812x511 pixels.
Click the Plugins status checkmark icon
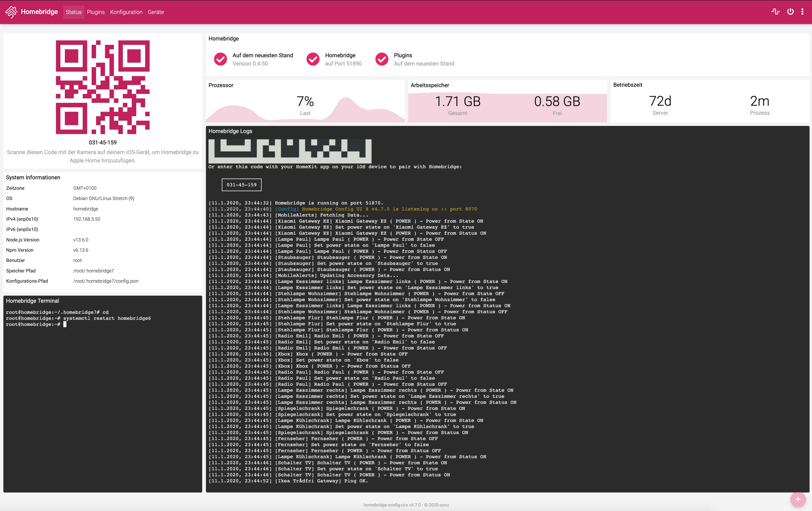pos(382,59)
